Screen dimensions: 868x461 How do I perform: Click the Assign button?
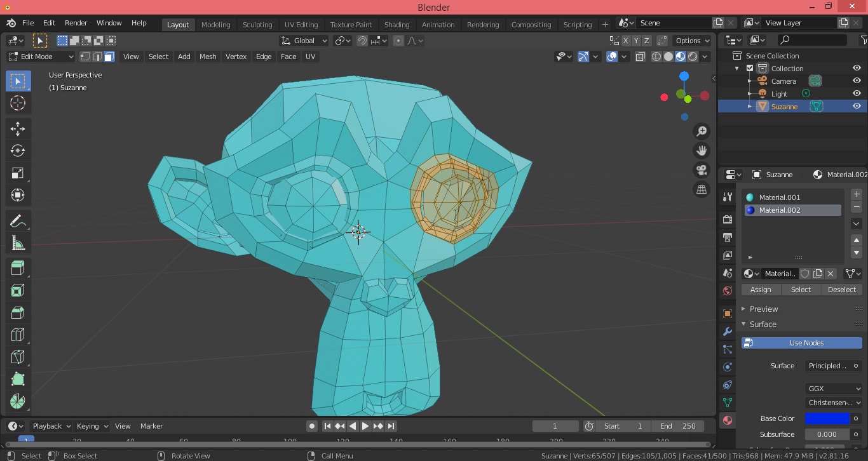coord(761,290)
